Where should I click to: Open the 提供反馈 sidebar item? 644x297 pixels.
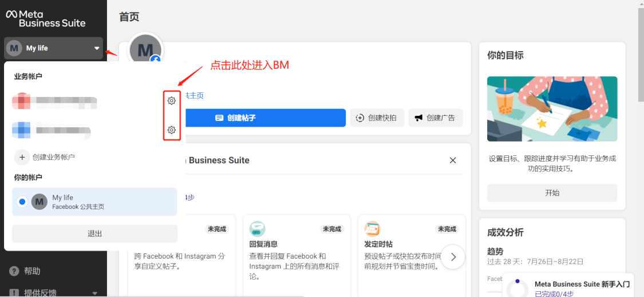pos(53,293)
